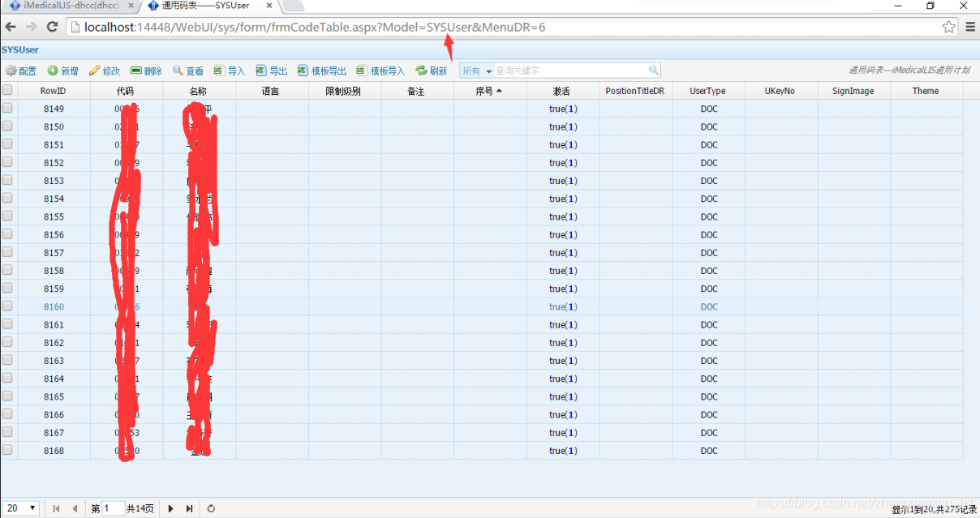This screenshot has width=980, height=518.
Task: Click the 语言 column header
Action: tap(272, 91)
